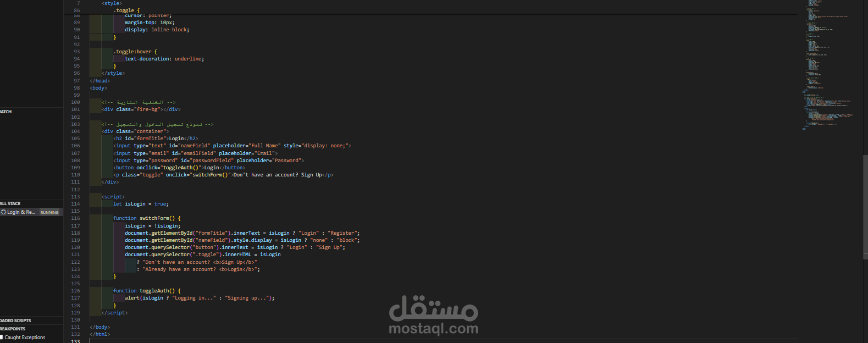Screen dimensions: 868x343
Task: Enable the Caught Exceptions checkbox
Action: pyautogui.click(x=2, y=337)
